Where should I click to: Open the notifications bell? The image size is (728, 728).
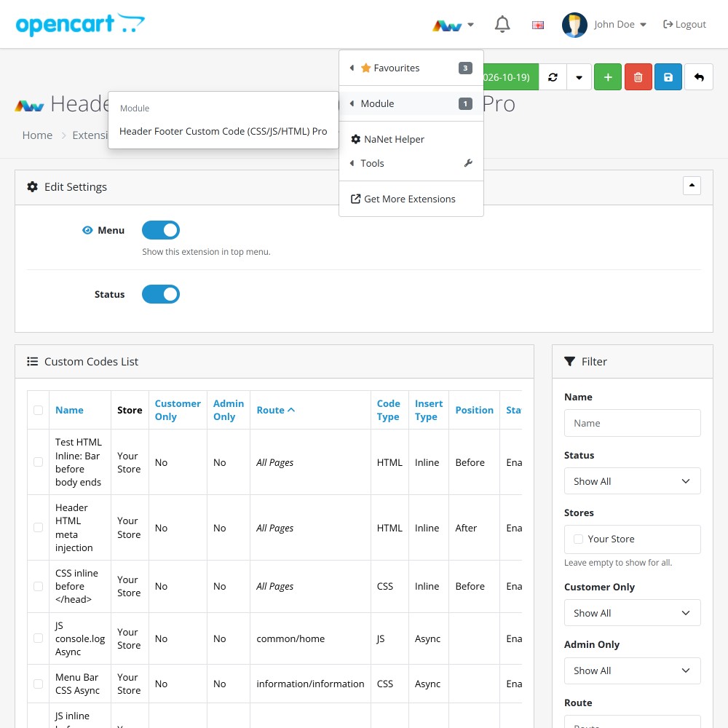pyautogui.click(x=502, y=24)
